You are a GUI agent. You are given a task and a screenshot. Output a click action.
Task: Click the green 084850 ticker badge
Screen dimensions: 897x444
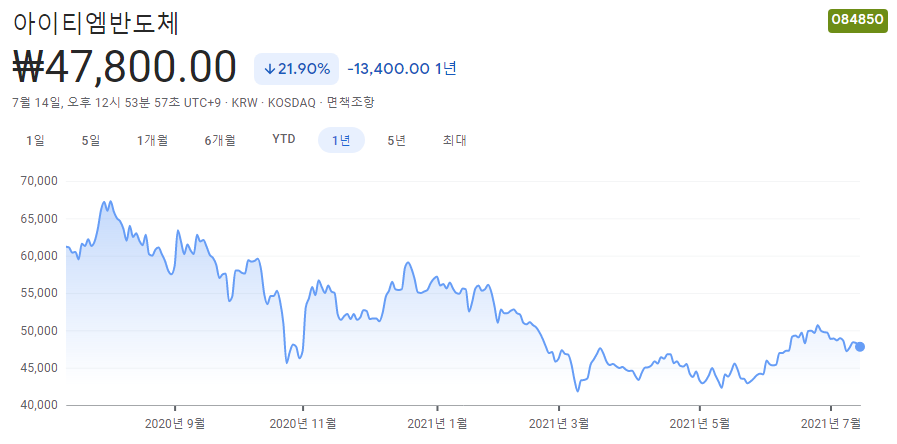pyautogui.click(x=858, y=21)
